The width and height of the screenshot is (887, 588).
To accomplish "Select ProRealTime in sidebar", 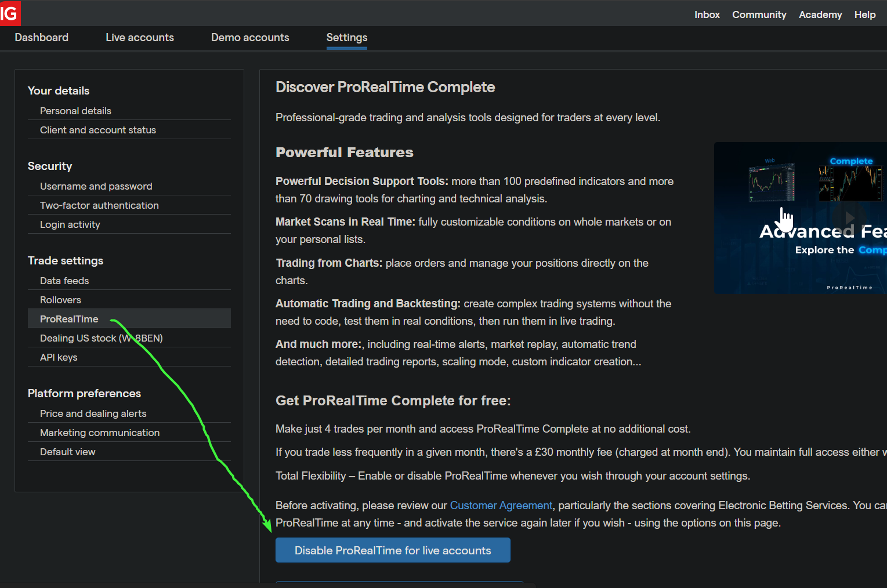I will click(x=129, y=319).
